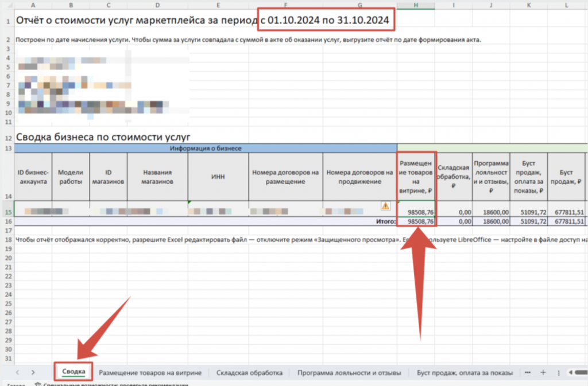This screenshot has width=588, height=386.
Task: Click the Итого row value 98508,76
Action: 416,221
